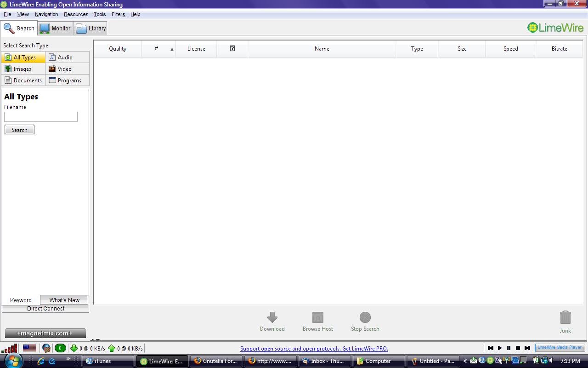
Task: Click the media player pause button
Action: pos(509,348)
